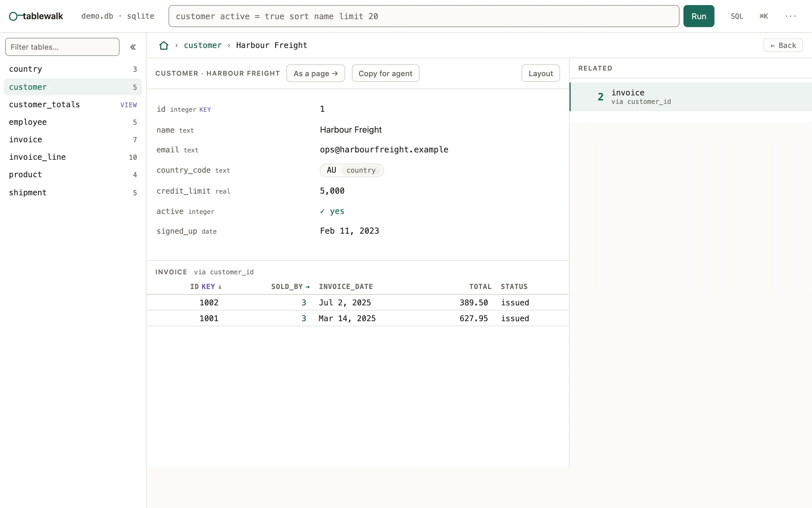Screen dimensions: 812x508
Task: Click the SOLD_BY column header
Action: coord(291,286)
